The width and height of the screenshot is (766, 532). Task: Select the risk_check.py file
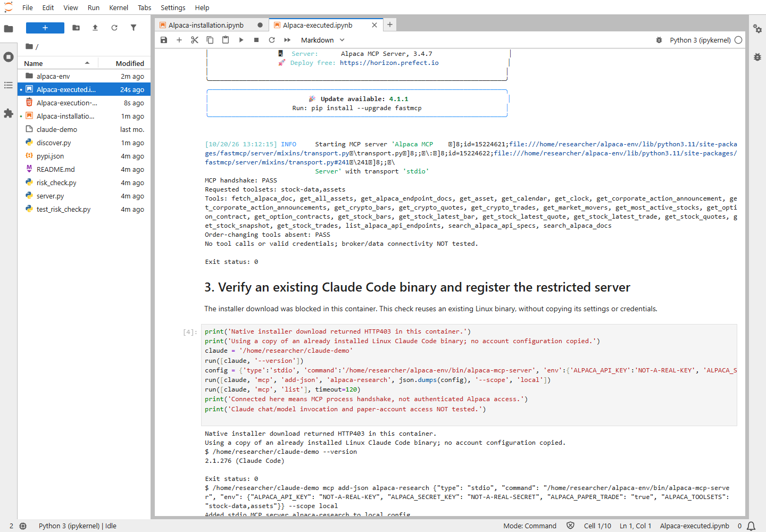[84, 182]
